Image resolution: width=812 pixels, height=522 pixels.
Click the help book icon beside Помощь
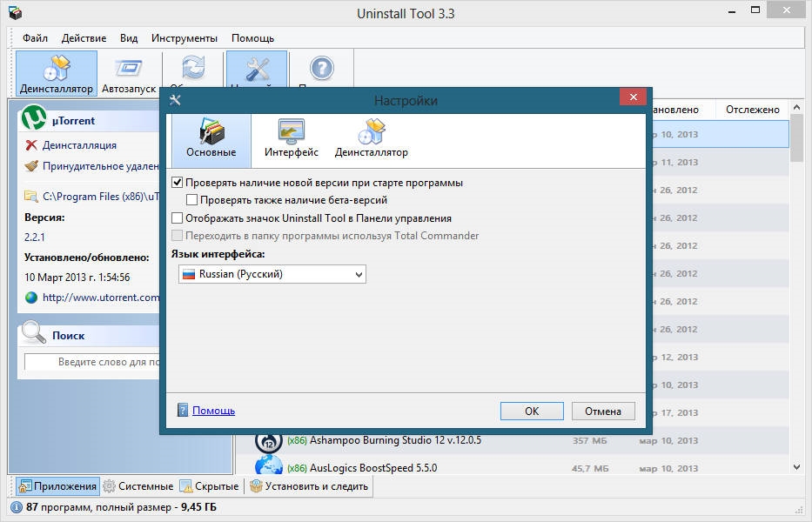click(183, 410)
